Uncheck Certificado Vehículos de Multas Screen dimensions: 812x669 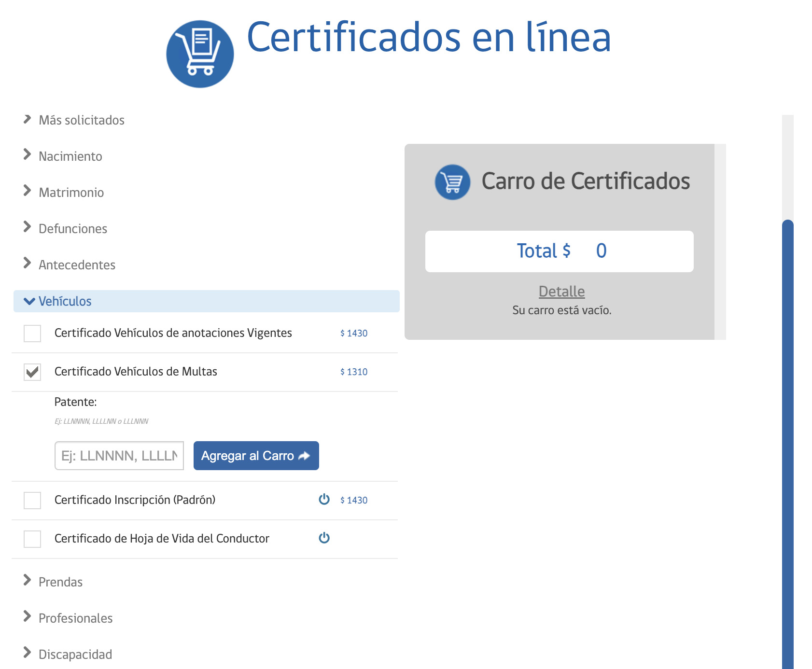[32, 372]
